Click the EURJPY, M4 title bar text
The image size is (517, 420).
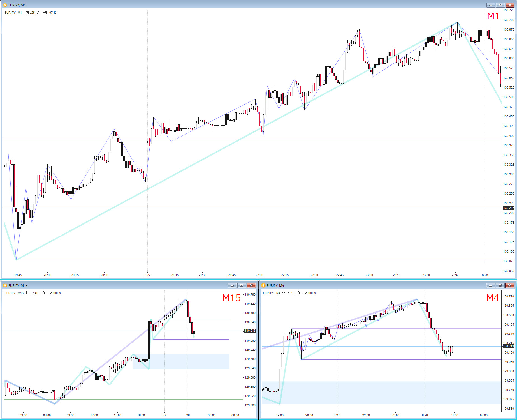(x=275, y=286)
